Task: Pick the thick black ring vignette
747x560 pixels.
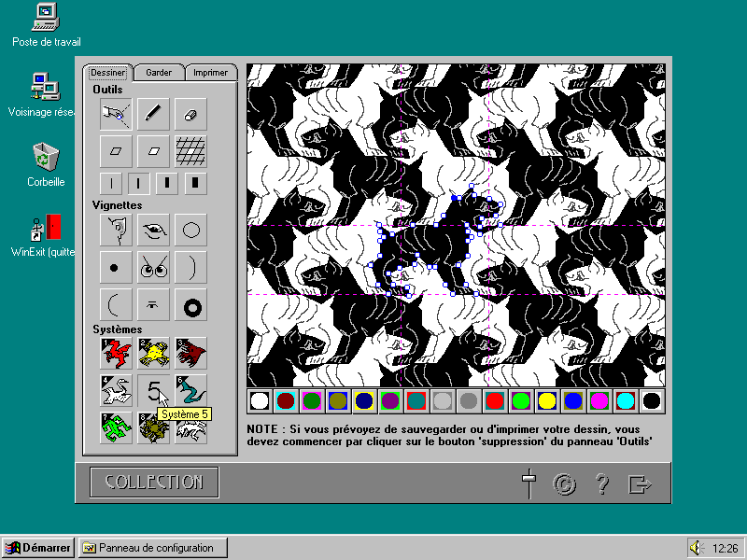Action: tap(190, 305)
